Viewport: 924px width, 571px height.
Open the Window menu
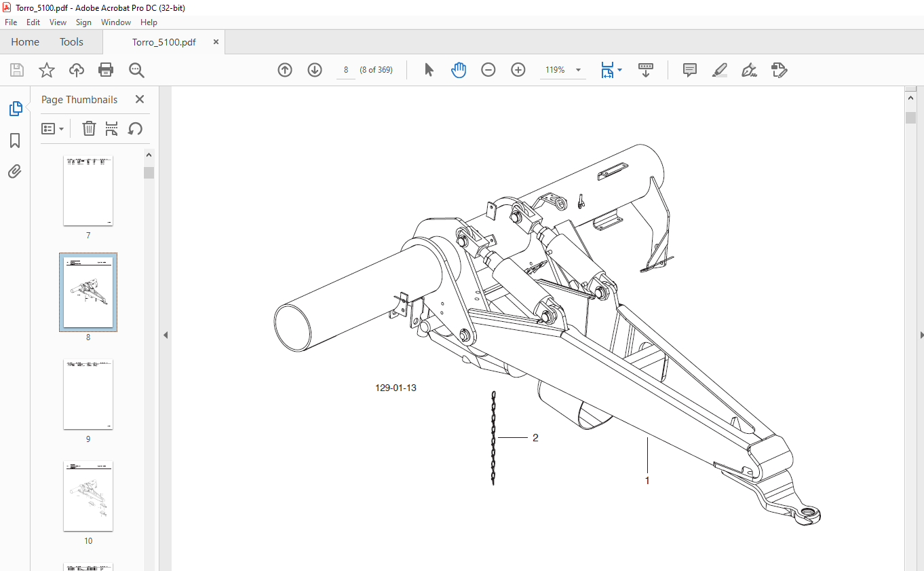(x=116, y=22)
